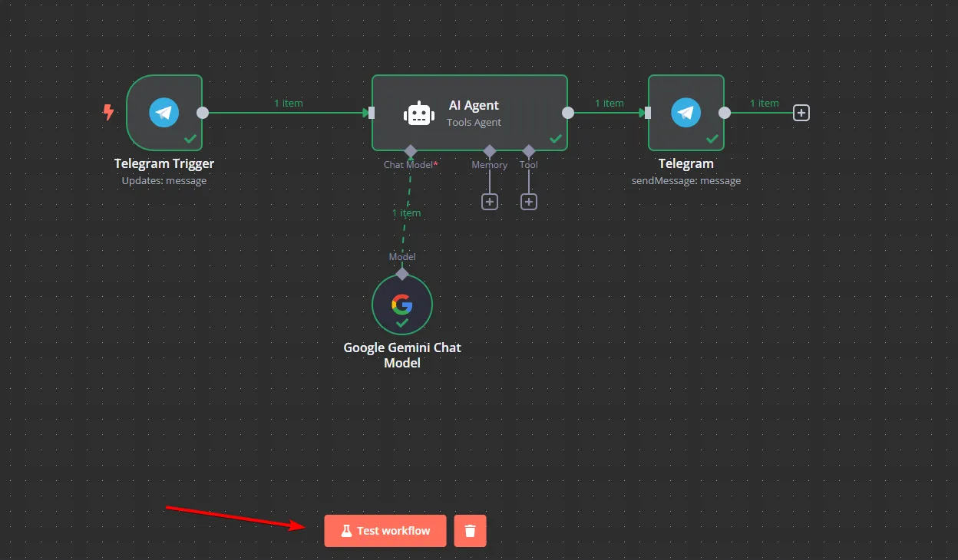Viewport: 958px width, 560px height.
Task: Click the "Telegram Trigger" node title
Action: click(164, 163)
